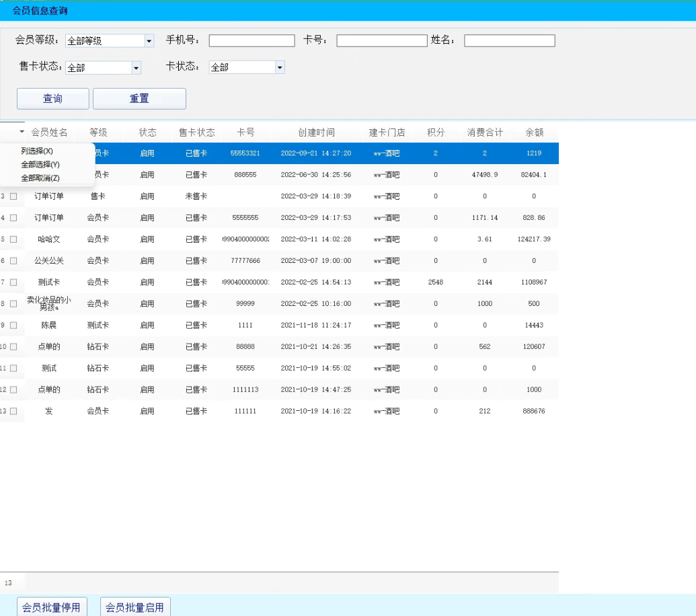Click the 会员批量停用 button
The height and width of the screenshot is (616, 696).
52,607
